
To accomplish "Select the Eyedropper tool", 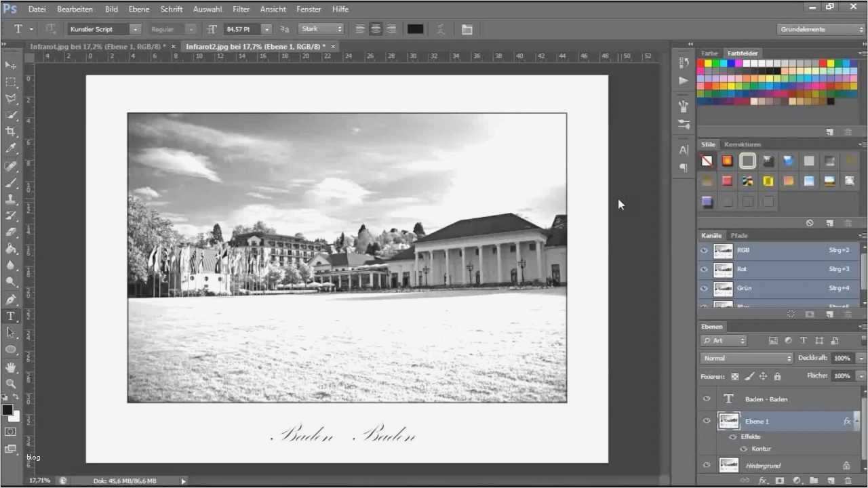I will [x=11, y=148].
